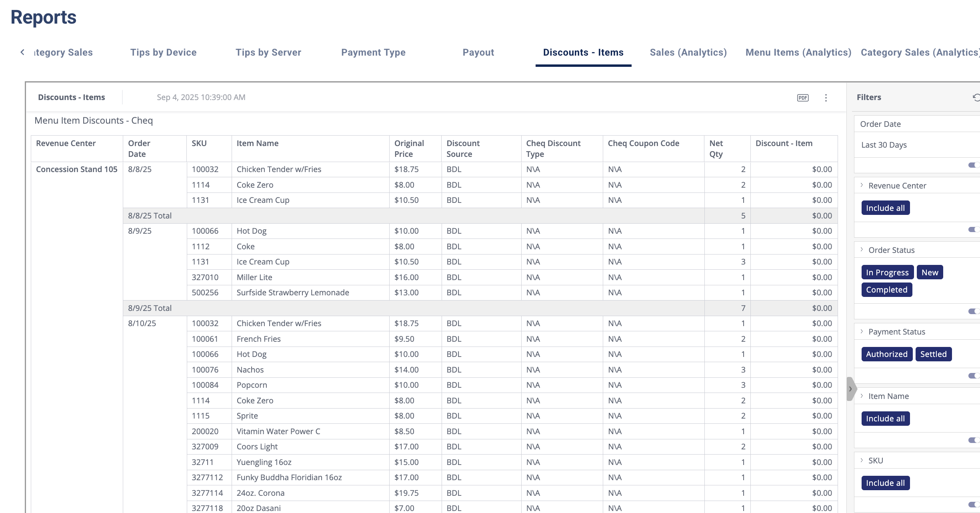
Task: Click the Settled payment status chip
Action: coord(933,354)
